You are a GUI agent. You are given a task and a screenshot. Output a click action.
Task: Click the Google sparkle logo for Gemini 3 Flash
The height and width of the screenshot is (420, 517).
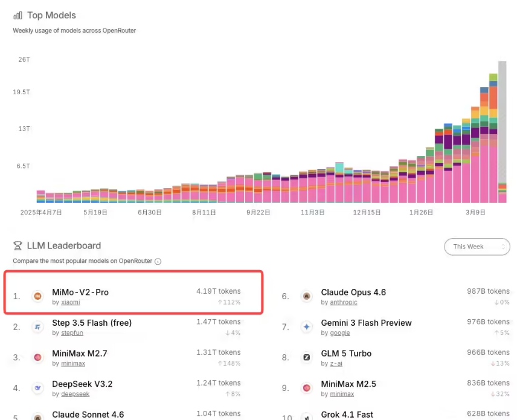307,327
